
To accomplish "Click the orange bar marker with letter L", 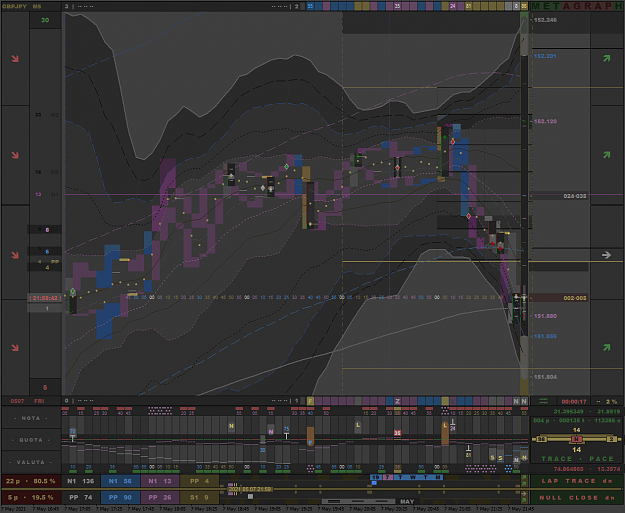I will click(445, 433).
